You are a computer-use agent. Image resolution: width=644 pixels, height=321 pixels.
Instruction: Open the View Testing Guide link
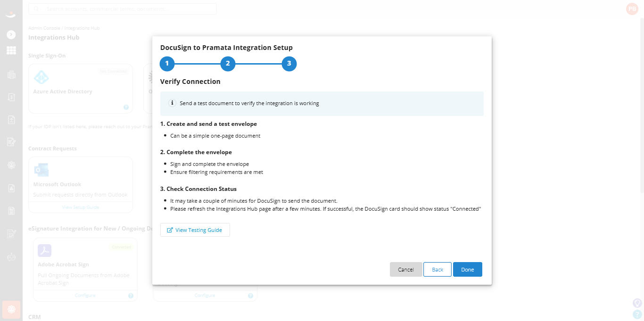tap(195, 230)
